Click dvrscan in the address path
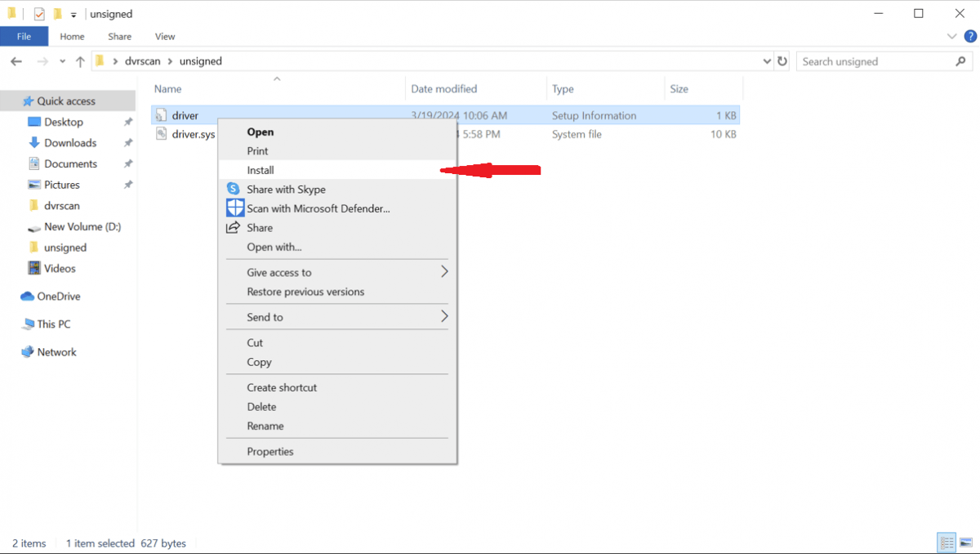This screenshot has height=554, width=980. point(143,61)
